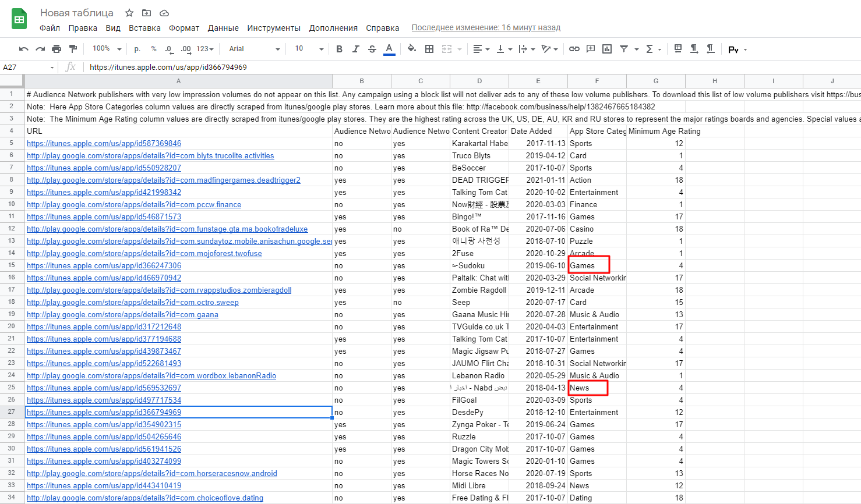Open the fill color paint bucket
Screen dimensions: 861x504
tap(411, 49)
